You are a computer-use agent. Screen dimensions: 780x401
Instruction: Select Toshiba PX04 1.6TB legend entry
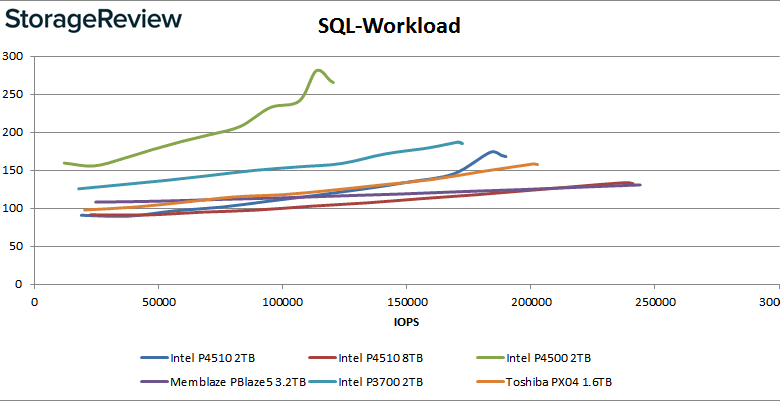(x=544, y=382)
